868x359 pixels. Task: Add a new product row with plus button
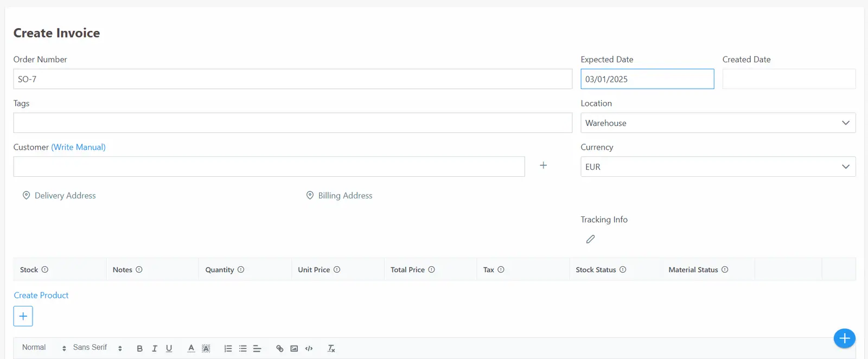(x=23, y=316)
